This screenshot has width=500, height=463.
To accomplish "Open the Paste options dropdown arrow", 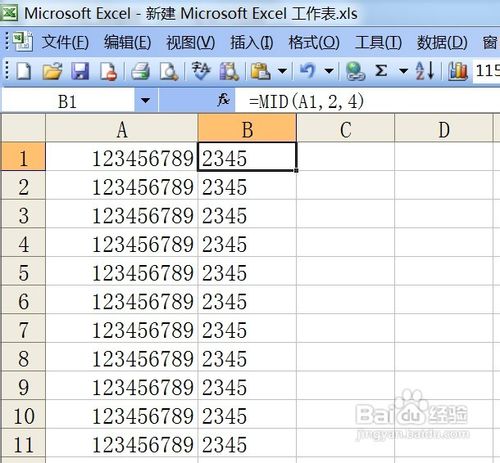I will (282, 71).
